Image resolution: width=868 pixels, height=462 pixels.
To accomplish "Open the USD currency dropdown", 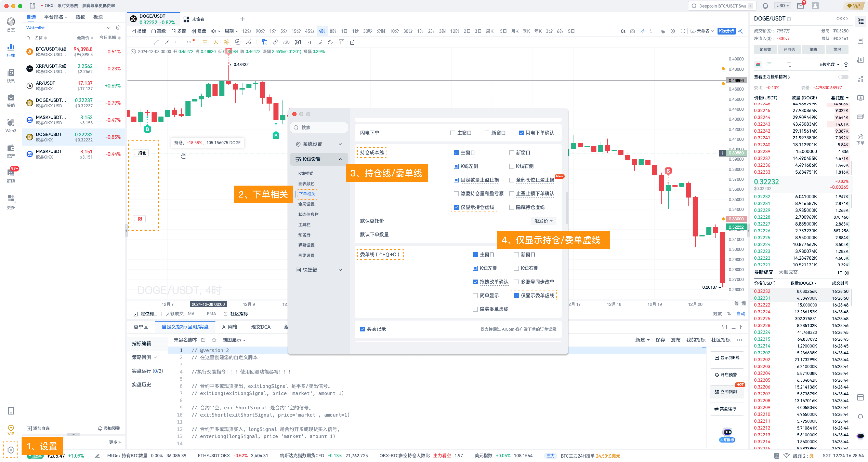I will (x=783, y=6).
